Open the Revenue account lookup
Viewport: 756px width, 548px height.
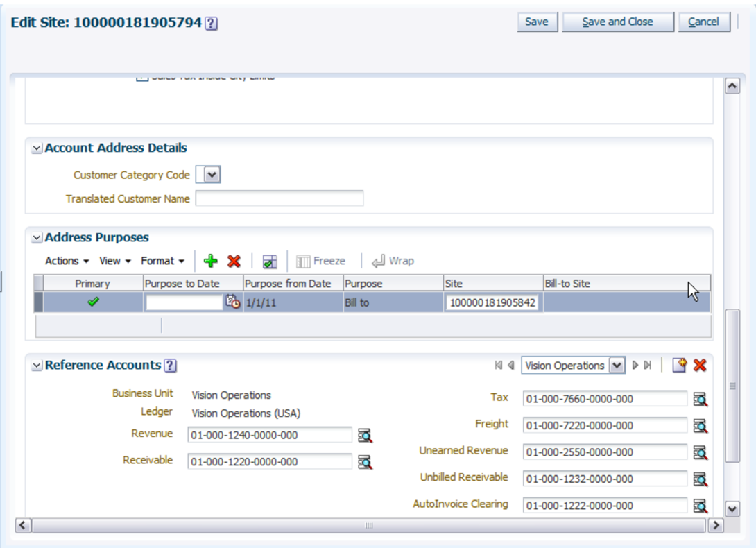(366, 435)
